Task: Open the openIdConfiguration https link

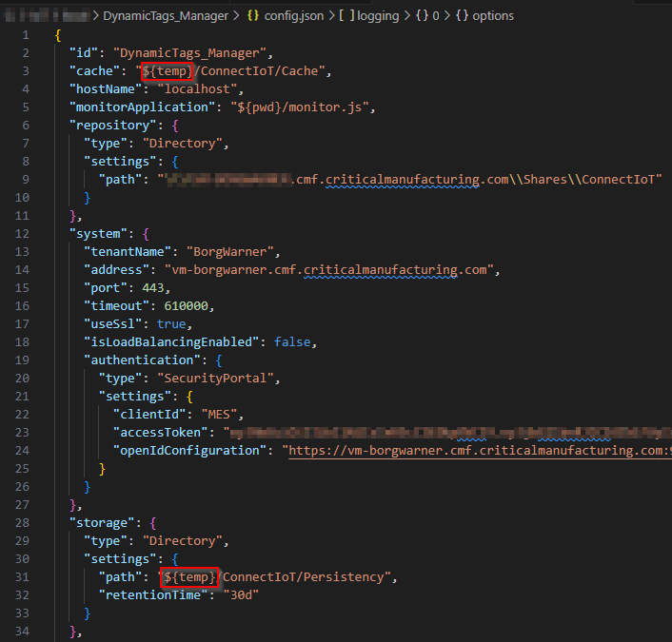Action: click(x=480, y=451)
